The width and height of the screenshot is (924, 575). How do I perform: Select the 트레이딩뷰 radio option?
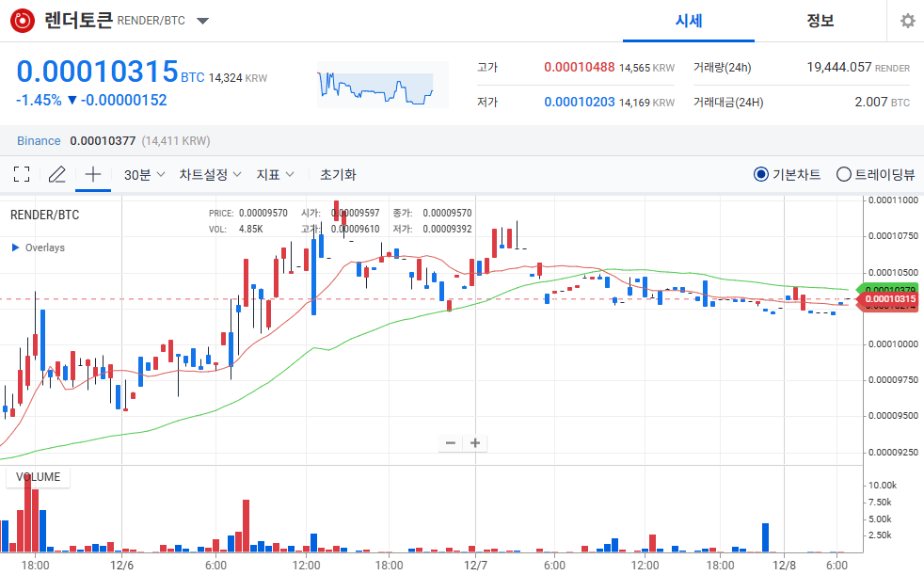[x=876, y=174]
